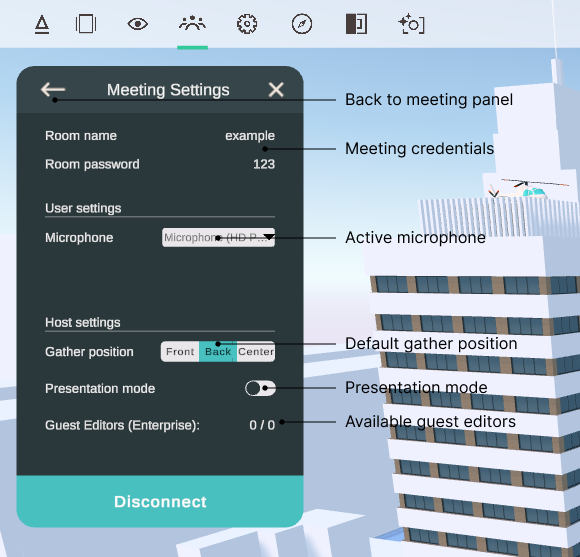This screenshot has height=557, width=580.
Task: Click the 'Meeting Settings' panel title
Action: pyautogui.click(x=168, y=90)
